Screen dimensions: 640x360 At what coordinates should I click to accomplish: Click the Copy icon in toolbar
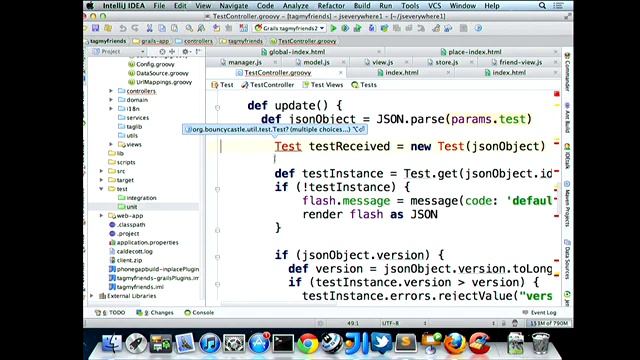pyautogui.click(x=162, y=28)
